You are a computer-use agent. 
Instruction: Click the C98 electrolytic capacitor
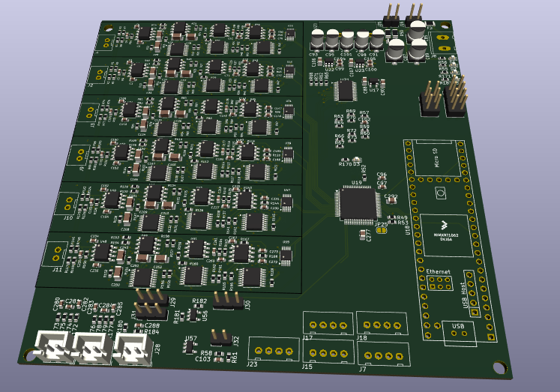click(362, 40)
